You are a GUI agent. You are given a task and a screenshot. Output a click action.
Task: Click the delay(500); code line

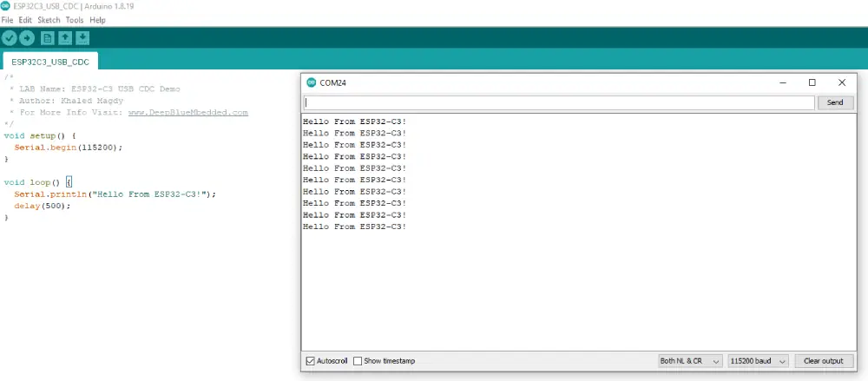(43, 206)
